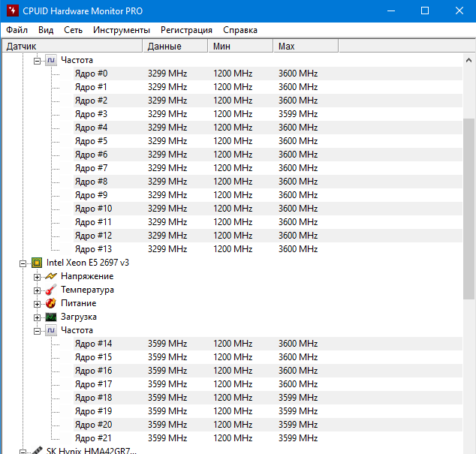Click the 3599 MHz max value of Ядро #3
This screenshot has height=454, width=476.
tap(298, 114)
